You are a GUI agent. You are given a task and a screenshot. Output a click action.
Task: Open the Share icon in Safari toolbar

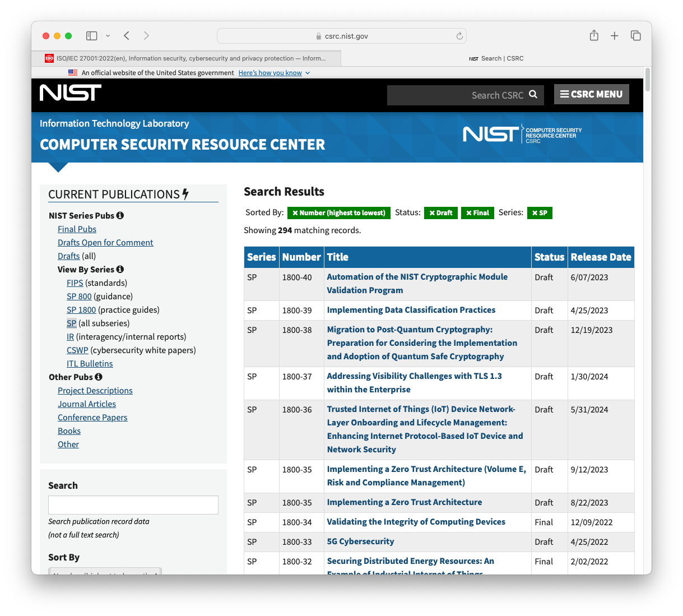tap(594, 35)
